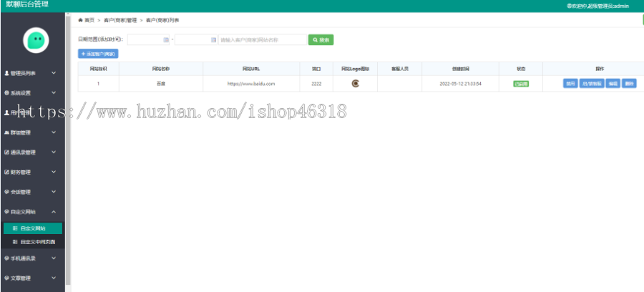This screenshot has height=292, width=644.
Task: Click the green 已启用 status badge
Action: click(521, 84)
